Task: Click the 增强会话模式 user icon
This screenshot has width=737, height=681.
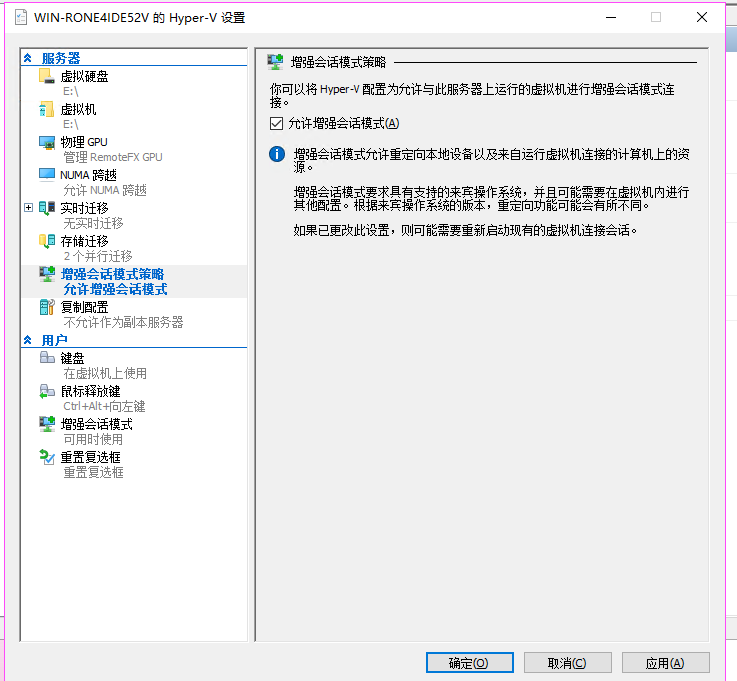Action: coord(47,424)
